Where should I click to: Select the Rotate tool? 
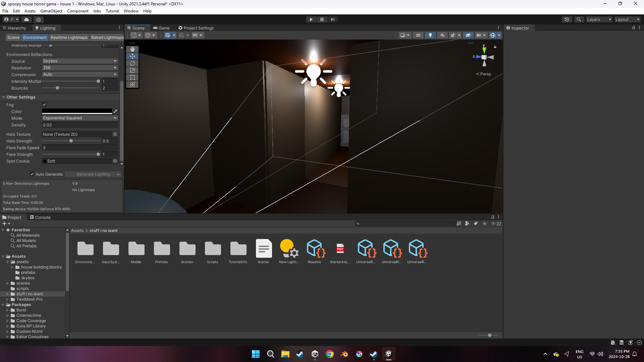pyautogui.click(x=132, y=63)
